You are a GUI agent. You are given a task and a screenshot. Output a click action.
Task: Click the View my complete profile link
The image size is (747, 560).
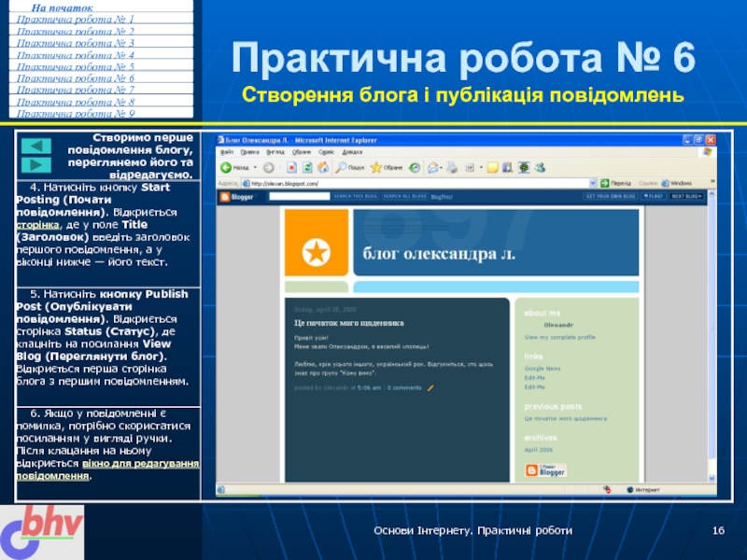[x=559, y=337]
